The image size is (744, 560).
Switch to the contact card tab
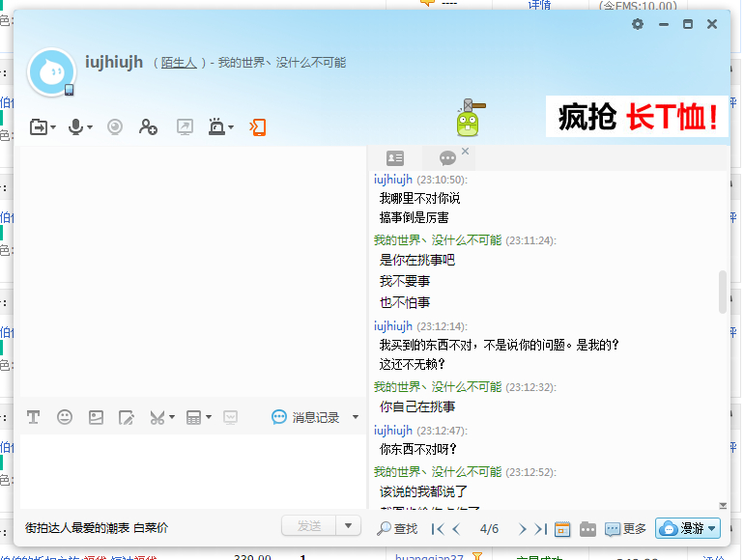395,158
